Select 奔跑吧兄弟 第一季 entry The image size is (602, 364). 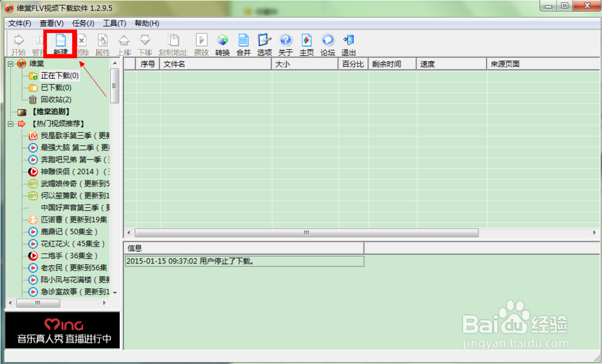click(x=75, y=159)
